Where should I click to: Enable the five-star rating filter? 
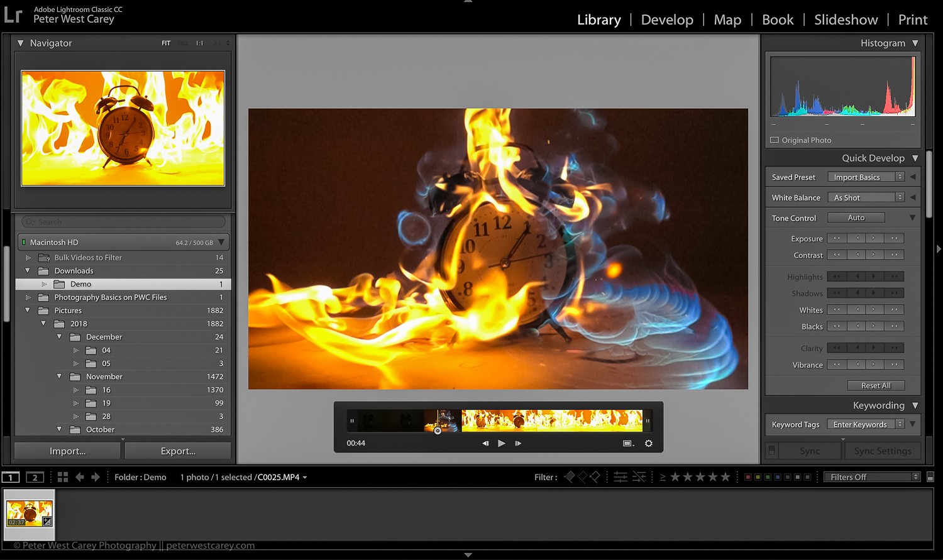click(x=724, y=477)
